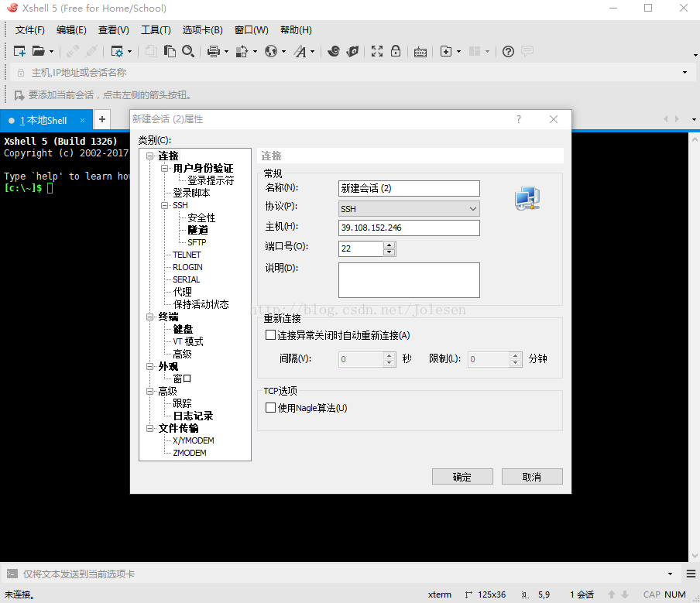Collapse the SSH tree node
This screenshot has width=700, height=603.
tap(165, 205)
